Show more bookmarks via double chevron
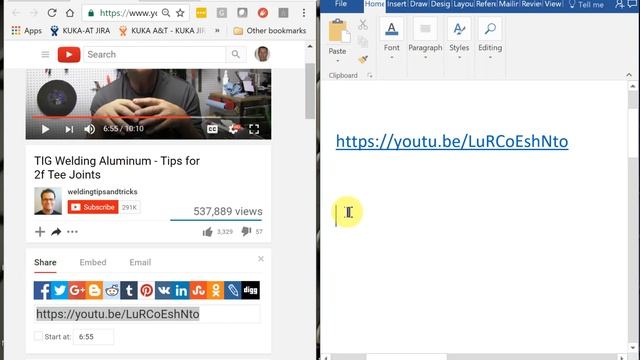Viewport: 640px width, 360px height. coord(217,31)
